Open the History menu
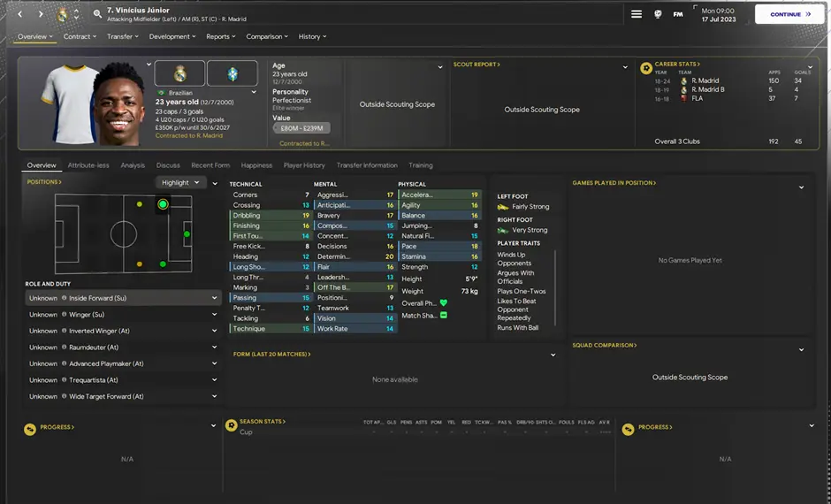This screenshot has width=831, height=504. click(312, 36)
